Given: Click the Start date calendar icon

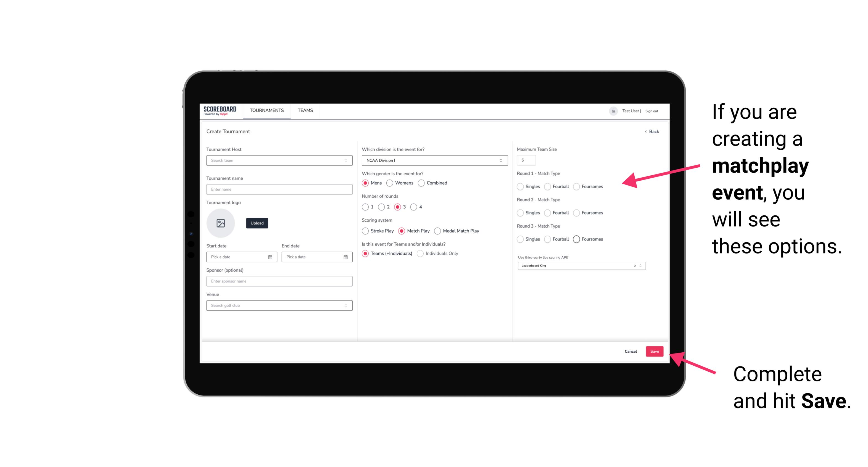Looking at the screenshot, I should tap(270, 257).
